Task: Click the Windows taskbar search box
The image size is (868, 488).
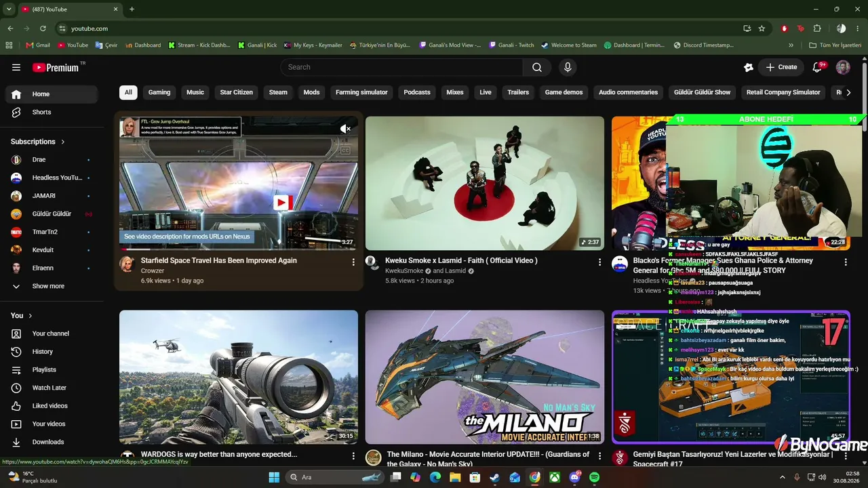Action: (x=335, y=477)
